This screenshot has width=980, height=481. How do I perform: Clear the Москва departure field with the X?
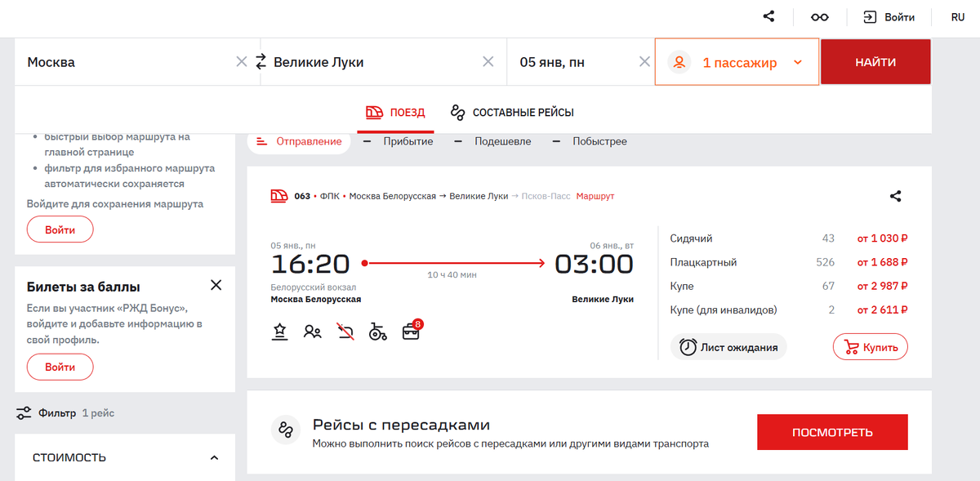[x=241, y=61]
